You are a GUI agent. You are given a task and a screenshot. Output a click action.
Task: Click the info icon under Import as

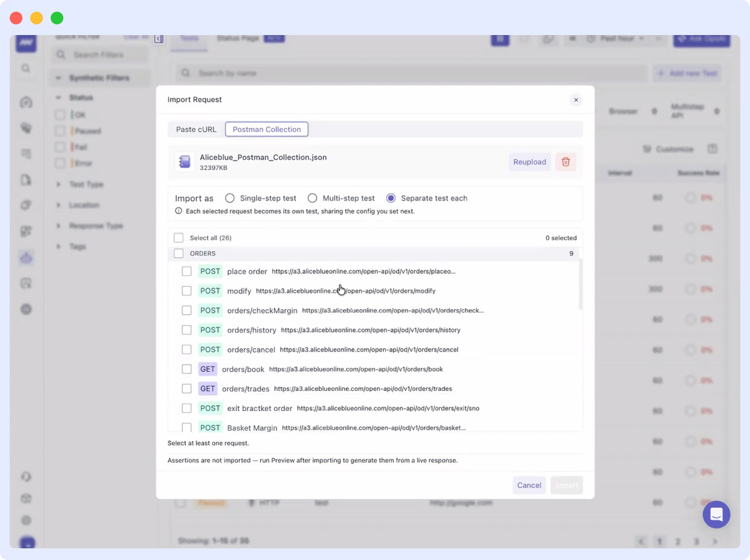coord(179,211)
